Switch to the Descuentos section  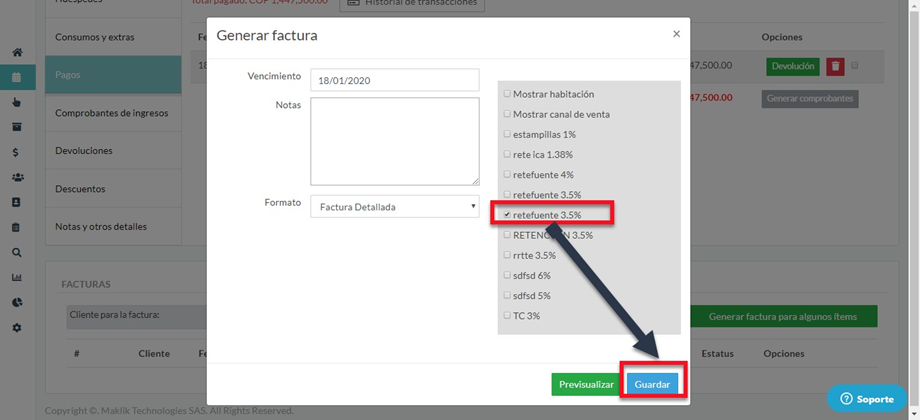pyautogui.click(x=80, y=189)
